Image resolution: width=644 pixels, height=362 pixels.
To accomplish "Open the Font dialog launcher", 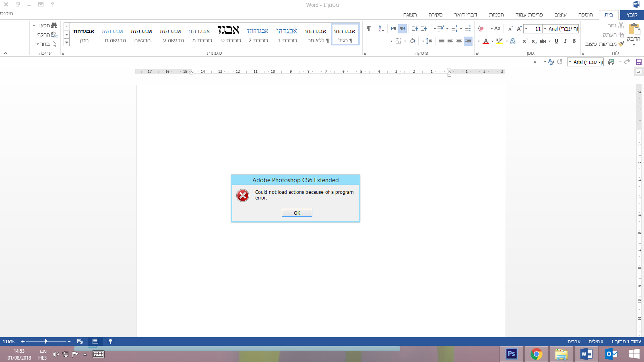I will pyautogui.click(x=477, y=53).
